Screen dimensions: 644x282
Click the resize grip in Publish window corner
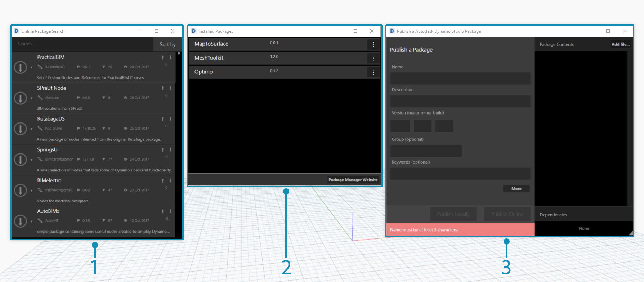[x=631, y=233]
